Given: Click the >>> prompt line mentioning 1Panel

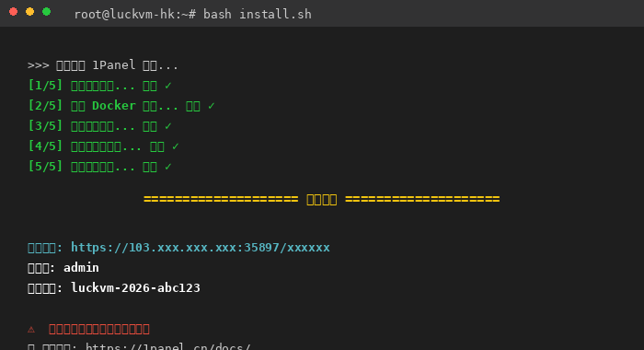Looking at the screenshot, I should tap(103, 65).
